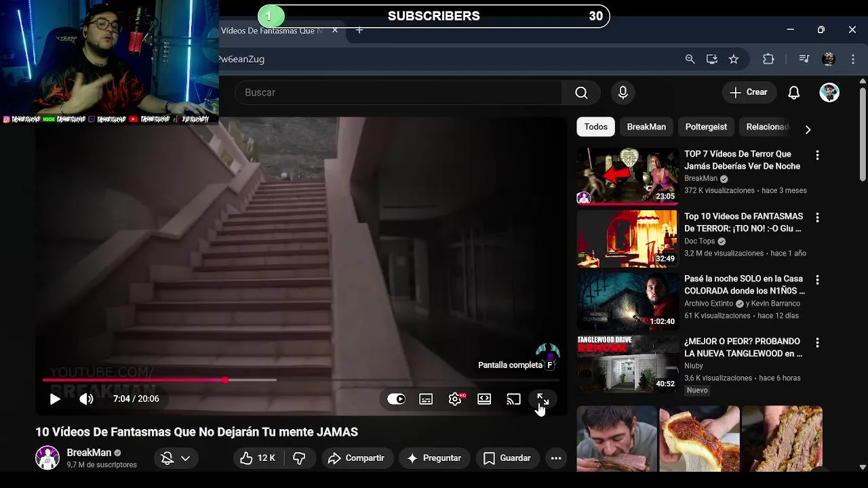Install app icon in address bar
This screenshot has width=868, height=488.
[x=712, y=59]
